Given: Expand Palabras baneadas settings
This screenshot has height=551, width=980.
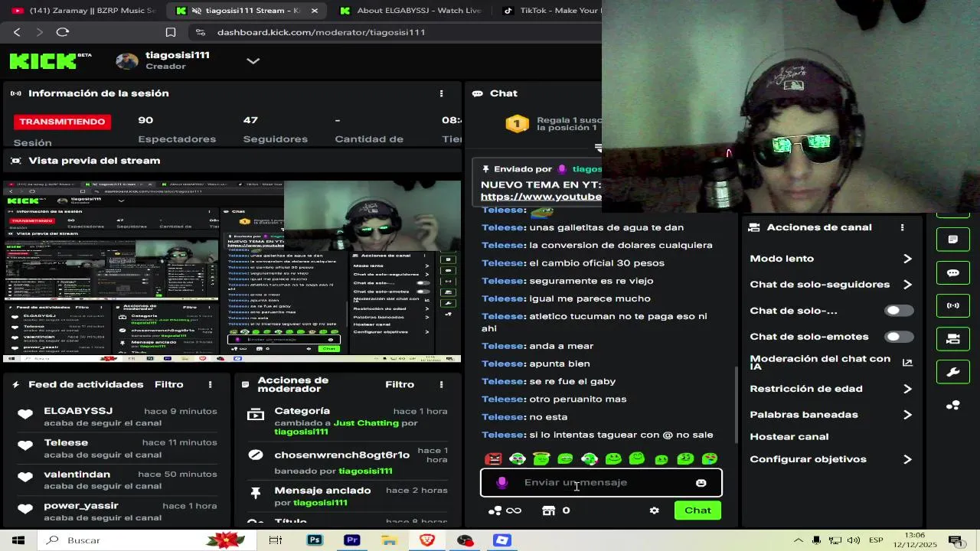Looking at the screenshot, I should pos(907,415).
